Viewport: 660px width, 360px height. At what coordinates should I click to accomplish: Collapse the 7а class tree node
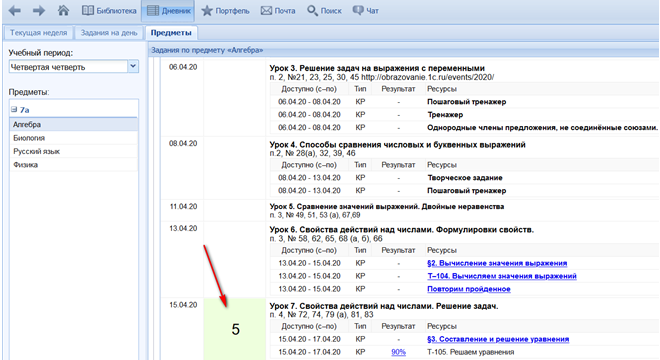click(14, 109)
